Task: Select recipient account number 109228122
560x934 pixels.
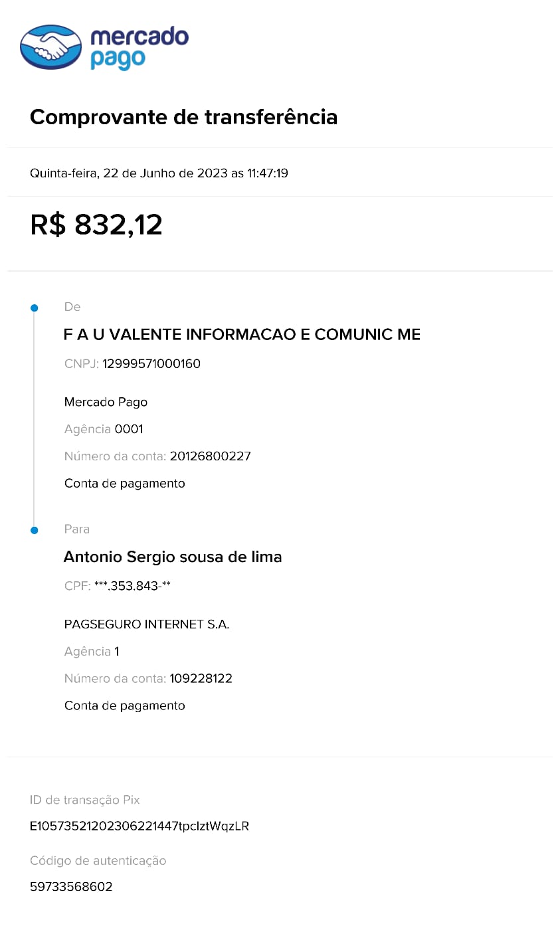Action: (201, 679)
